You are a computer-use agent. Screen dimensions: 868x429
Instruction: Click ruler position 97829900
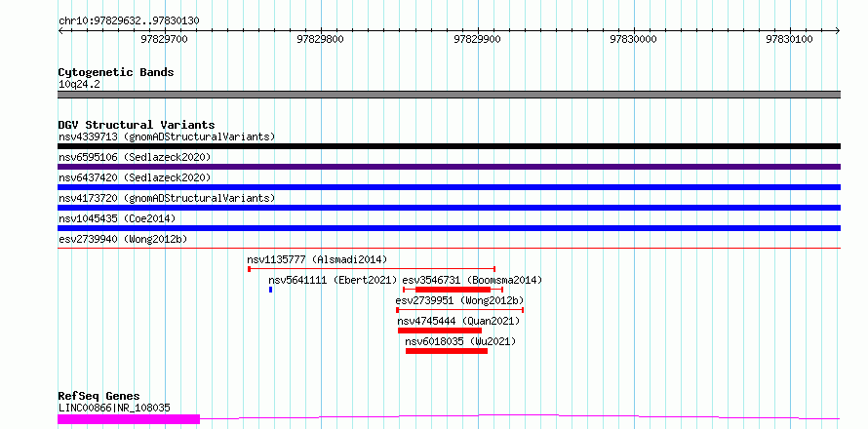click(477, 39)
